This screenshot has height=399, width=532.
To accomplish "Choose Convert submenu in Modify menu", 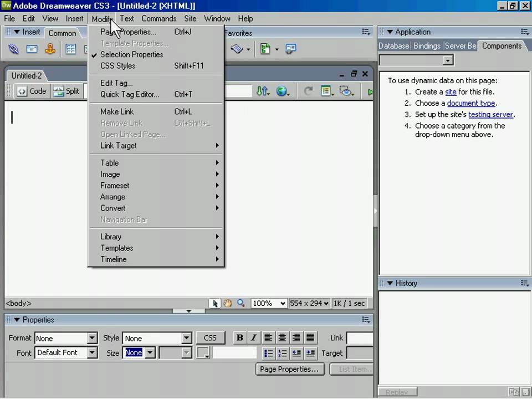I will pos(156,208).
